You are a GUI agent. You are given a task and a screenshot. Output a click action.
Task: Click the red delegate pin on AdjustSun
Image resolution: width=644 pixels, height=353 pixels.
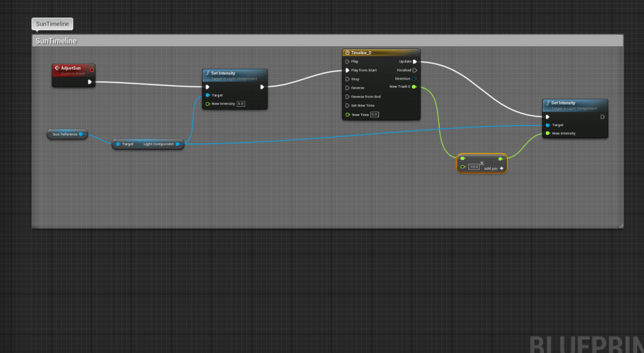92,69
